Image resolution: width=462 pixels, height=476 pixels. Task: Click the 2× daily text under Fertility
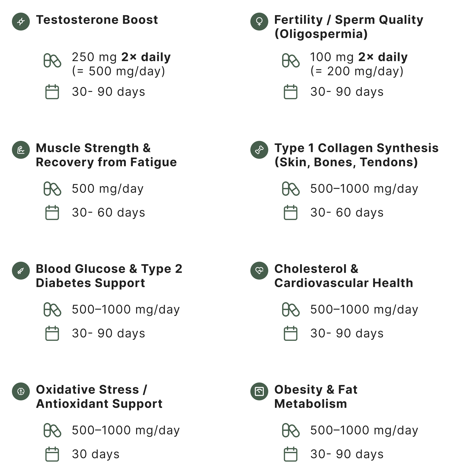pyautogui.click(x=383, y=57)
